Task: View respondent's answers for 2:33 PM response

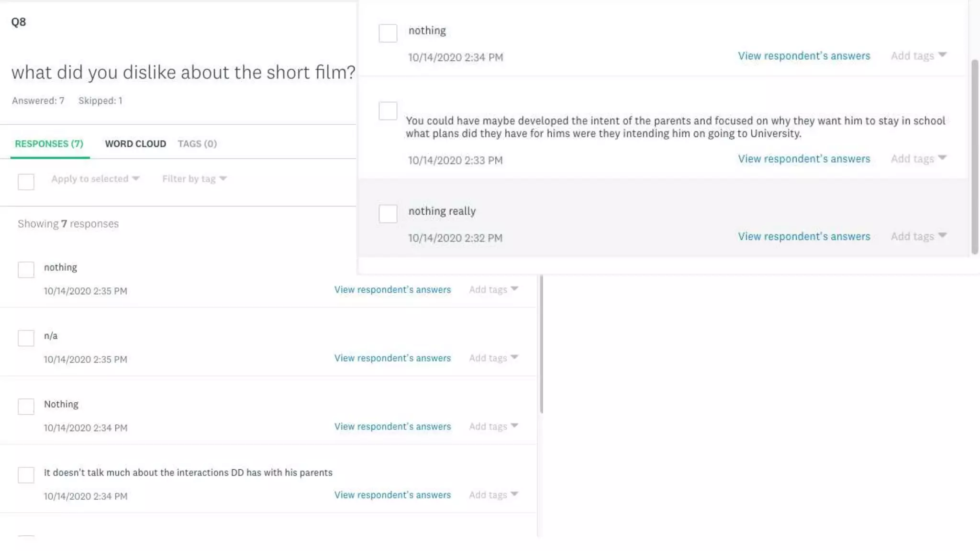Action: (x=803, y=159)
